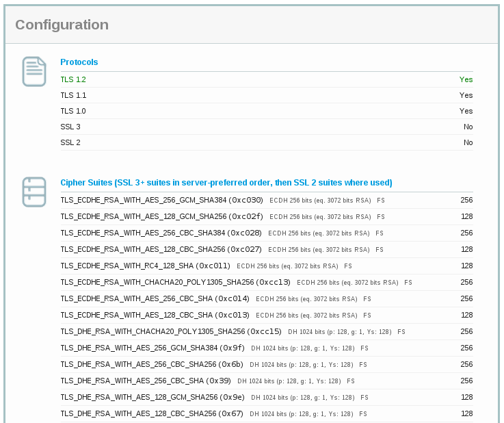Select cipher TLS_ECDHE_RSA_WITH_AES_128_GCM_SHA256 (0xc02f)

tap(161, 216)
